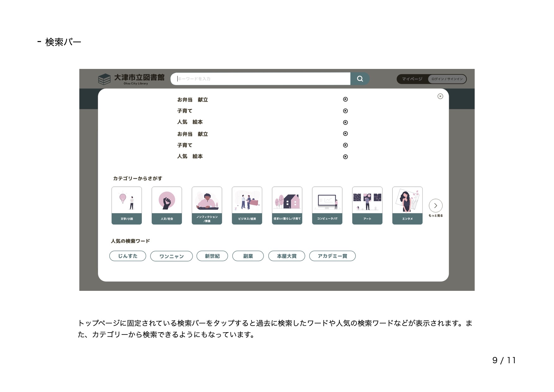
Task: Select the 住まい/暮らし/子育て house icon category
Action: 287,205
